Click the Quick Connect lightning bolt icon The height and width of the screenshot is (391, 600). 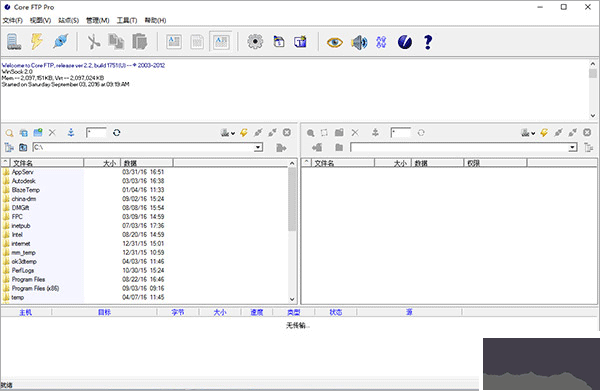37,42
